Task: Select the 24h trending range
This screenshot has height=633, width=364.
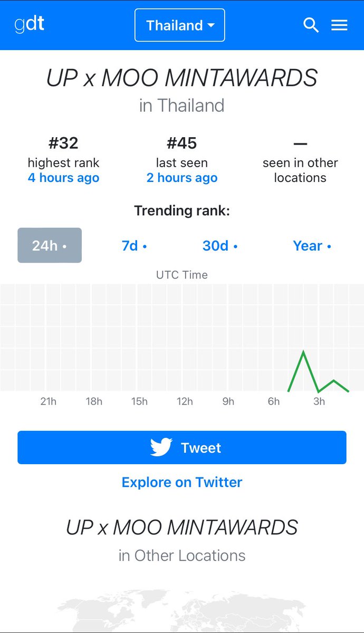Action: pos(50,245)
